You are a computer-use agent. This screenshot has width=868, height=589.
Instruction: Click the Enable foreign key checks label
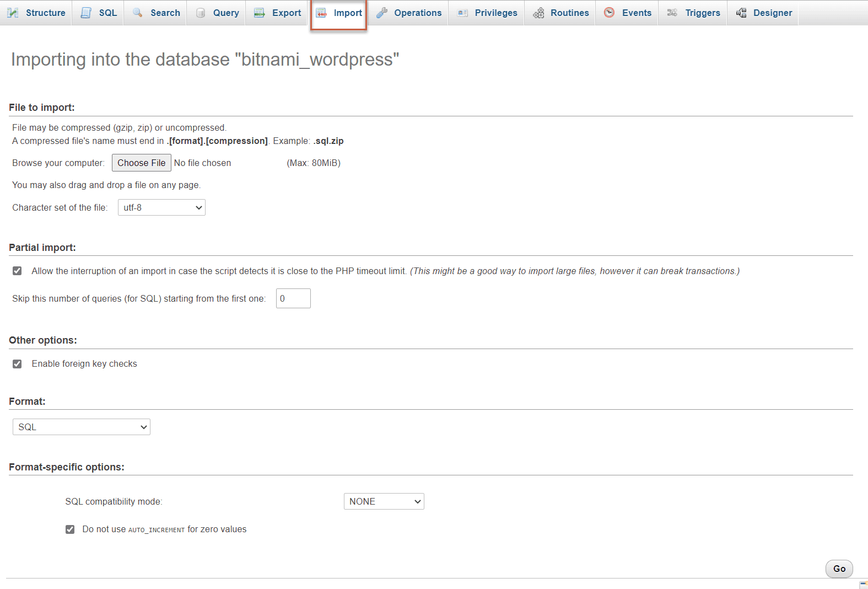pos(84,364)
